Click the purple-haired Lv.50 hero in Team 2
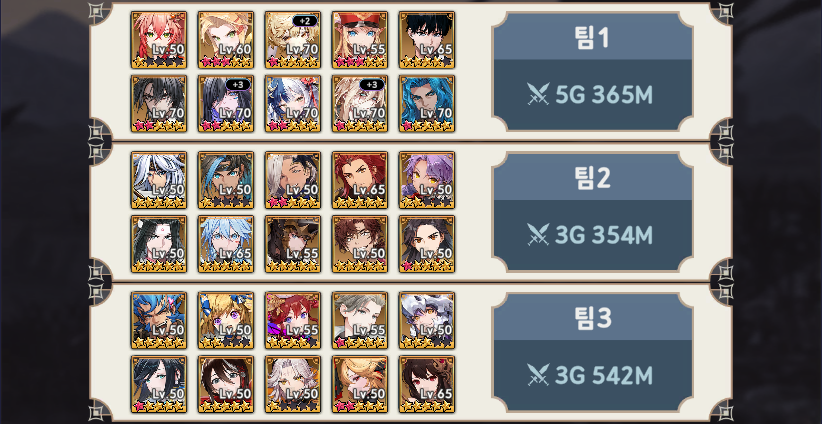Screen dimensions: 822x424 (427, 180)
